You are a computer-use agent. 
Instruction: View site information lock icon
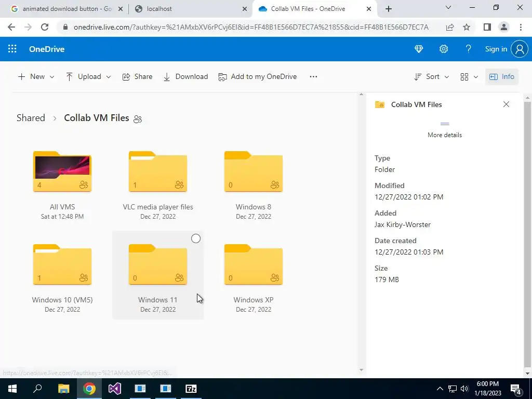[x=65, y=27]
